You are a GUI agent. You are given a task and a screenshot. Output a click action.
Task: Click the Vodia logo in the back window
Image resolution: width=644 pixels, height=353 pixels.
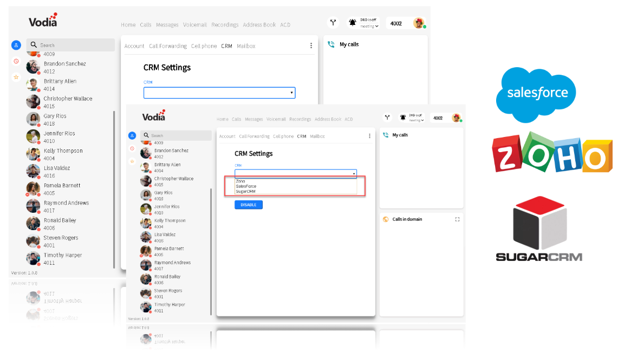click(43, 20)
